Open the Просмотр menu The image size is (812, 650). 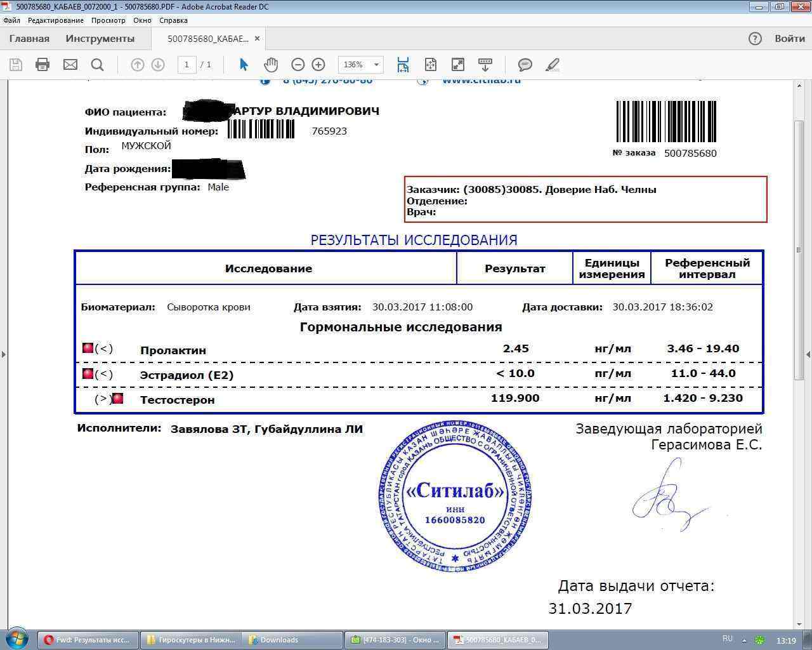point(108,20)
